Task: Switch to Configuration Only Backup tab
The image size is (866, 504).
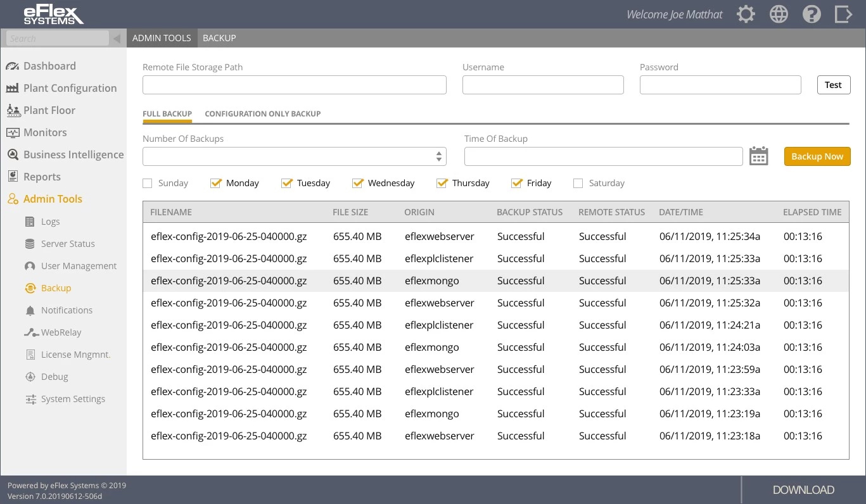Action: pyautogui.click(x=262, y=114)
